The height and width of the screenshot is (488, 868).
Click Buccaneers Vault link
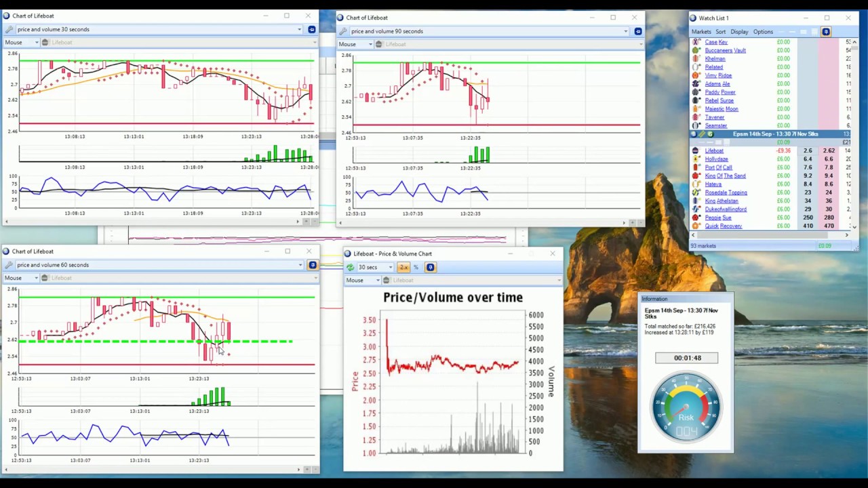725,50
